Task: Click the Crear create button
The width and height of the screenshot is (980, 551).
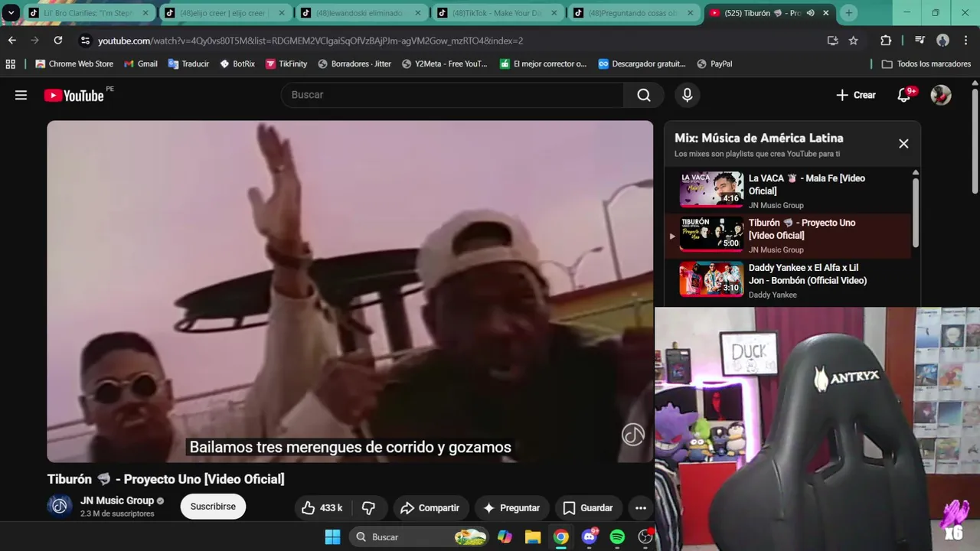Action: tap(856, 95)
